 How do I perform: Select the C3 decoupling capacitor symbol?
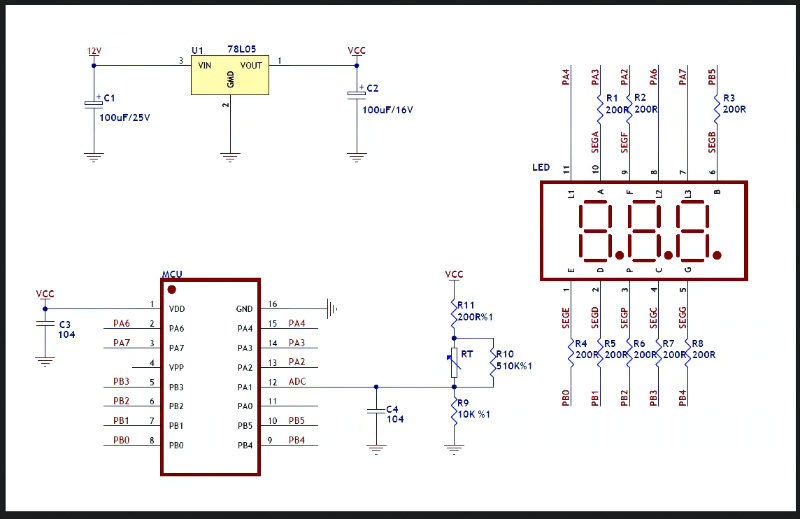pos(45,324)
